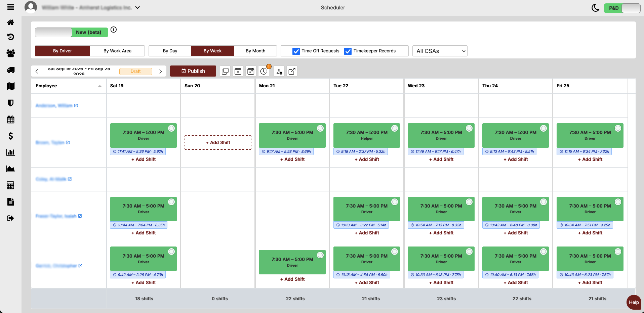Click the assign user toolbar icon
The width and height of the screenshot is (644, 313).
[279, 71]
